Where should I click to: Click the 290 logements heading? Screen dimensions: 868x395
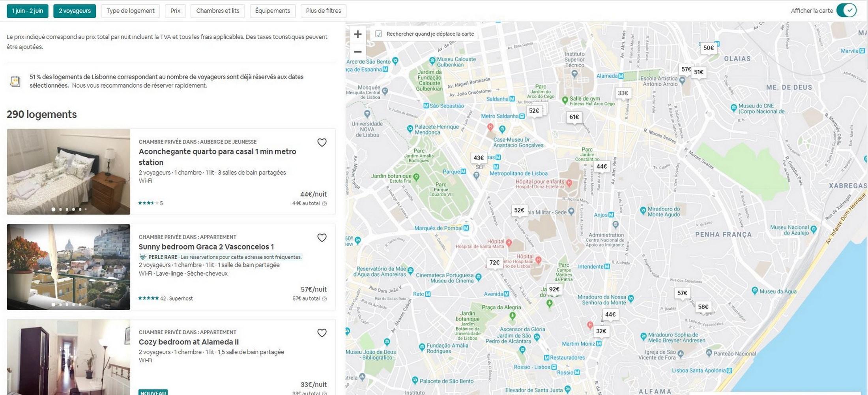(42, 115)
